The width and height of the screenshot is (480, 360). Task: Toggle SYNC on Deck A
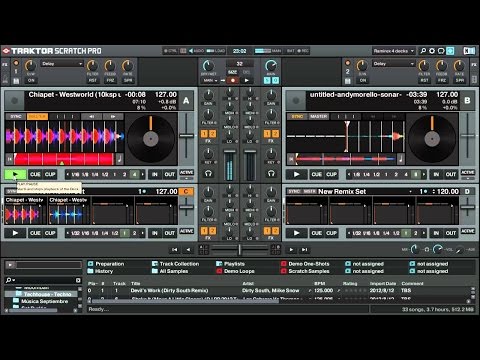[x=16, y=116]
